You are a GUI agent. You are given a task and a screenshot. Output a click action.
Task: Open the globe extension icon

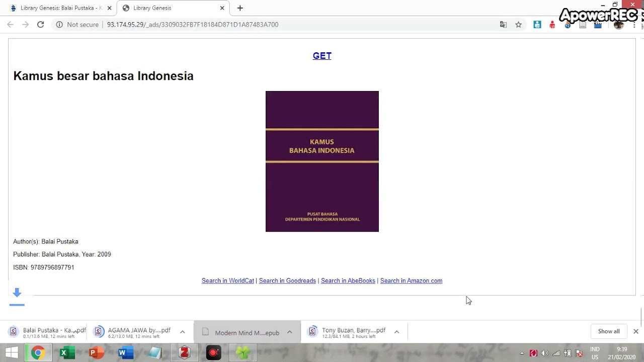568,24
